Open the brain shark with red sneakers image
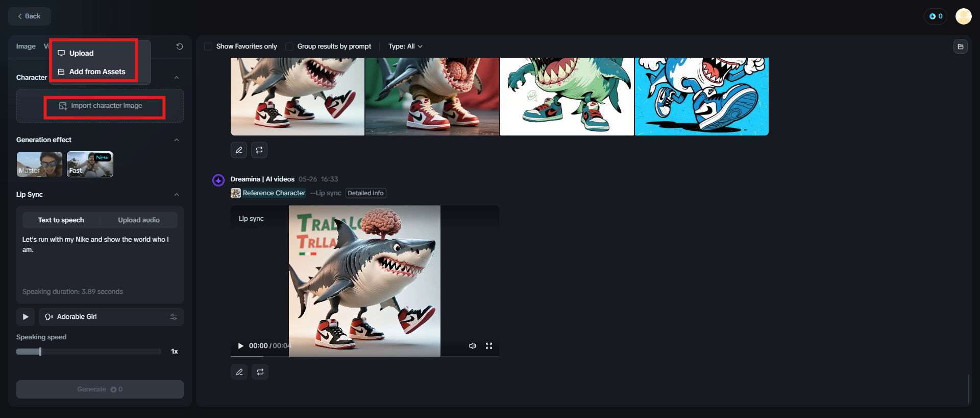Image resolution: width=980 pixels, height=418 pixels. [432, 96]
